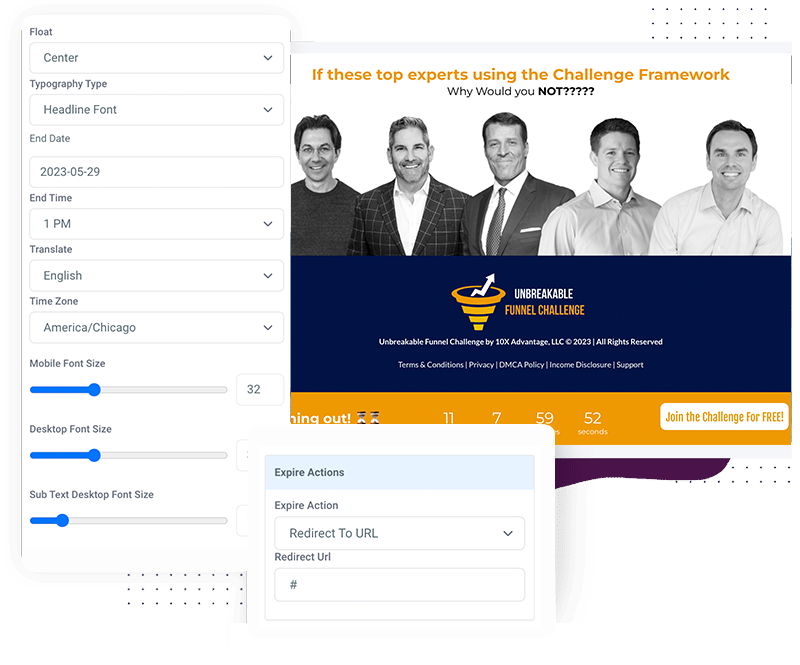Open the Support footer link

[630, 365]
